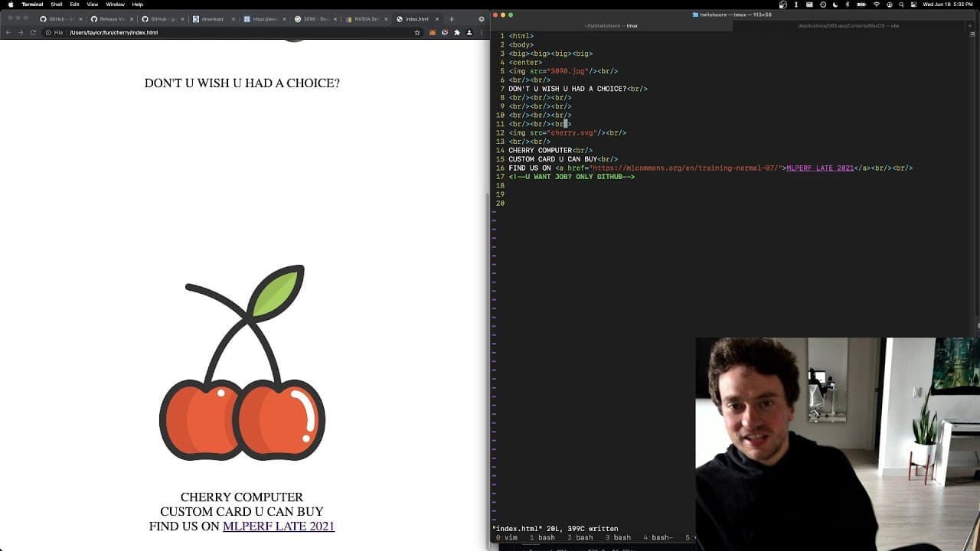This screenshot has width=980, height=551.
Task: Open the Shell menu
Action: [57, 5]
